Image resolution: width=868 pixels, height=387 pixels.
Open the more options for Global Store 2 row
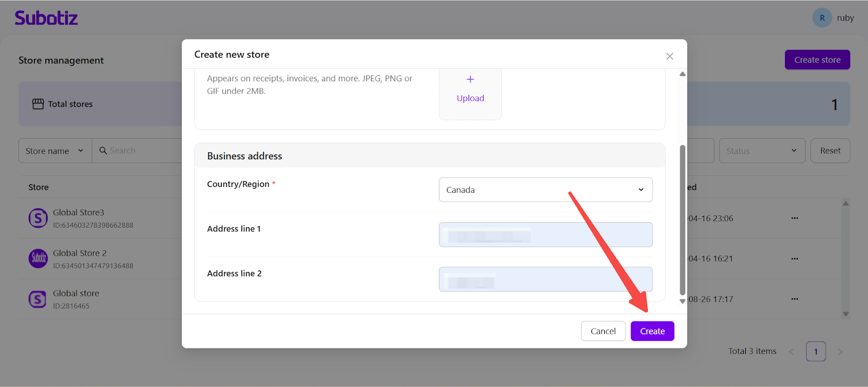click(x=794, y=259)
